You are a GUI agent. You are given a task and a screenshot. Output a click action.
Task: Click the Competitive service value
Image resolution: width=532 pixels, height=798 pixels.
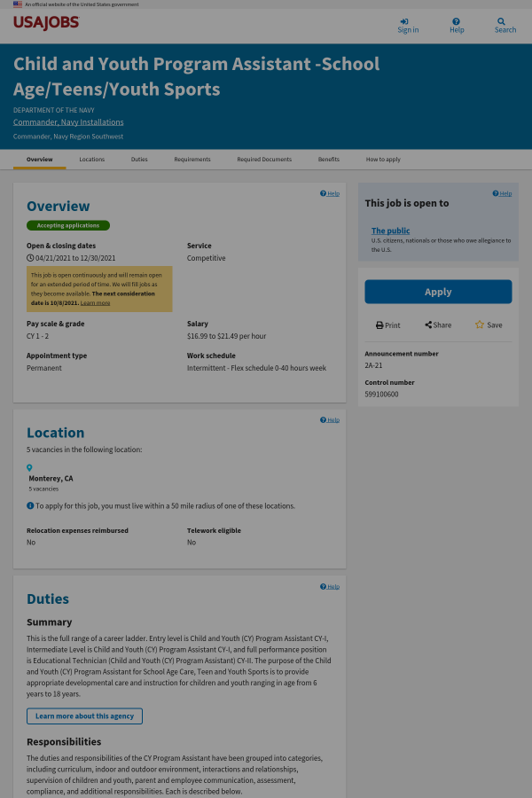click(207, 258)
